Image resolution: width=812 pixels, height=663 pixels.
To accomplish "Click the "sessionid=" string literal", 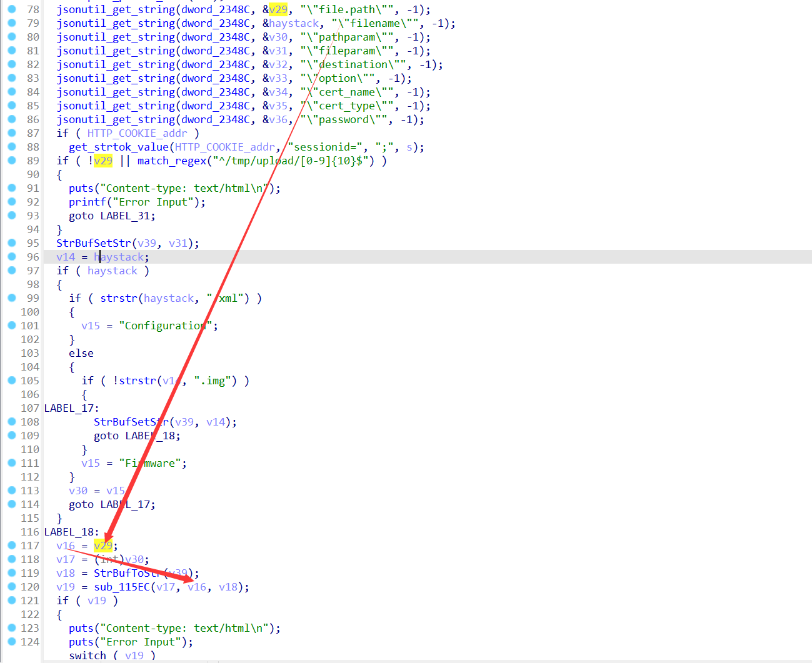I will (326, 147).
